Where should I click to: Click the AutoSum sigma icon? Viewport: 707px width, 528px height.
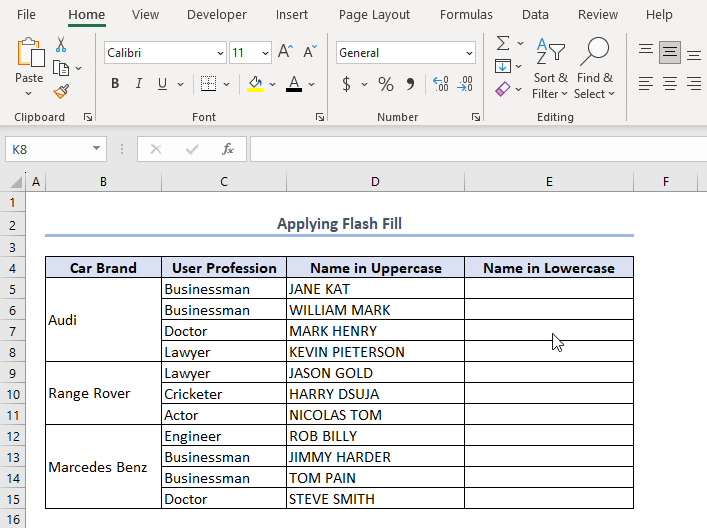coord(503,44)
